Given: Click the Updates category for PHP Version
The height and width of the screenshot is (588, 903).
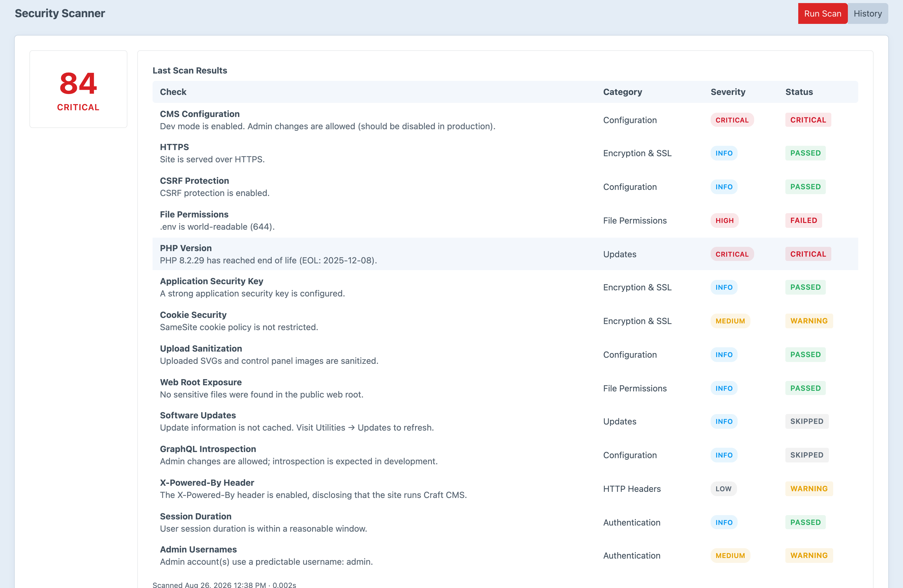Looking at the screenshot, I should (x=620, y=254).
